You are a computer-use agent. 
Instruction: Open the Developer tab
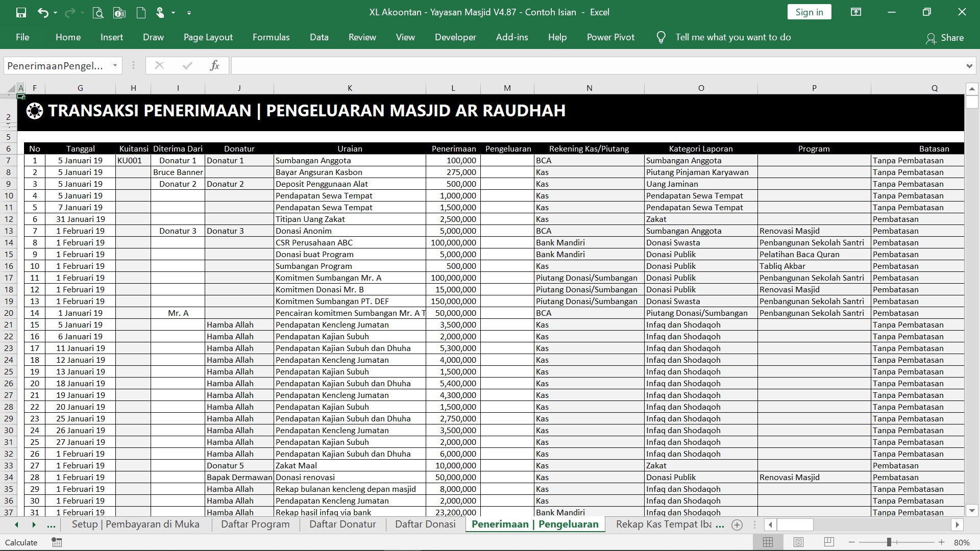coord(455,37)
